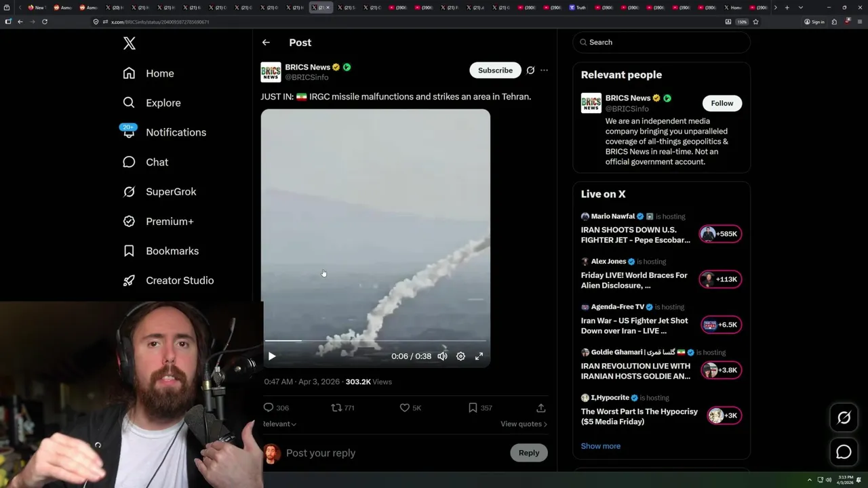This screenshot has width=868, height=488.
Task: Join the +585K listeners pill
Action: (720, 234)
